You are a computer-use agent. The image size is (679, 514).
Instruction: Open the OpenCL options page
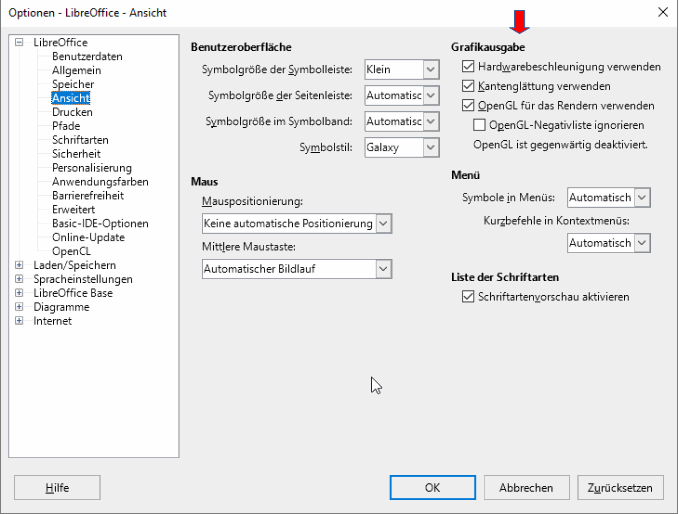[72, 251]
